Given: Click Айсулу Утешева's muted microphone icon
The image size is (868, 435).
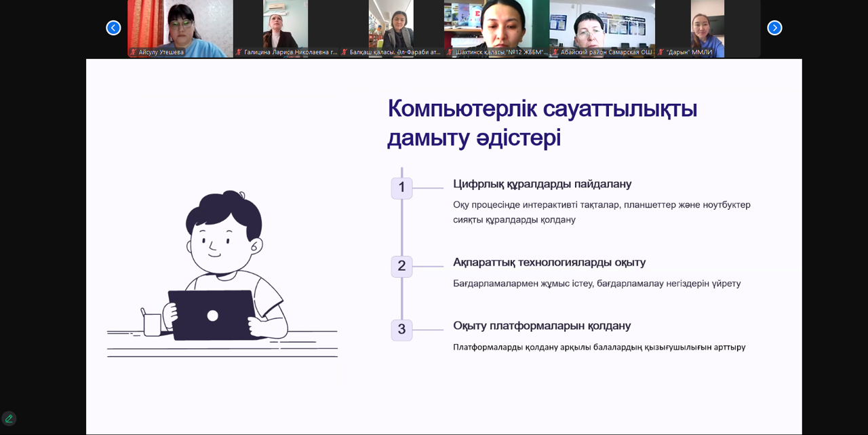Looking at the screenshot, I should tap(134, 51).
